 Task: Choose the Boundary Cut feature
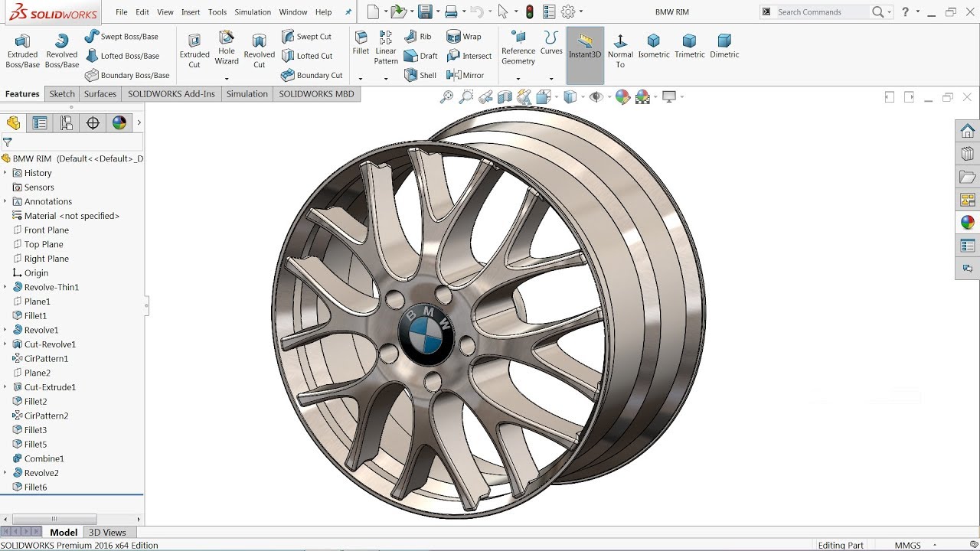[312, 75]
